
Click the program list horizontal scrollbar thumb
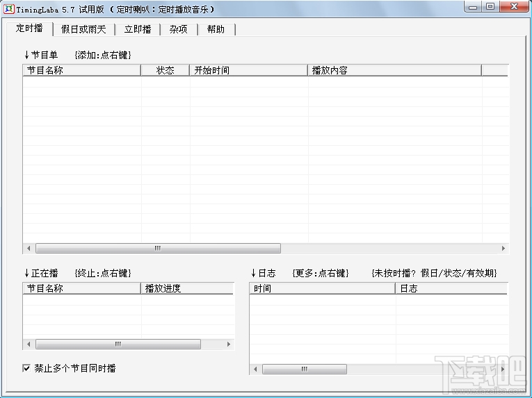[158, 249]
